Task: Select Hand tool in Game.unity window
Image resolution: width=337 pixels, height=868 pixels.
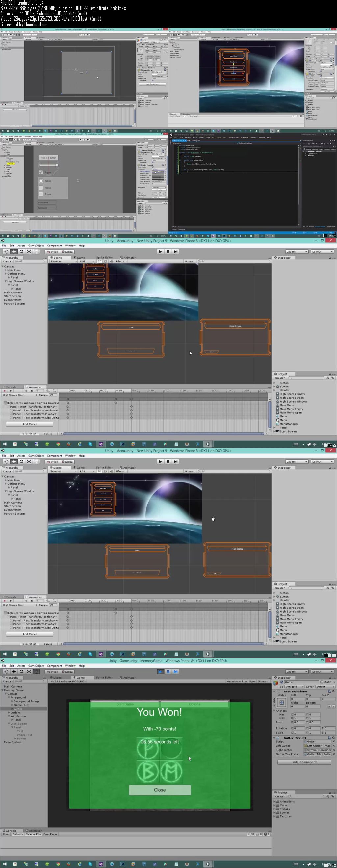Action: coord(6,672)
